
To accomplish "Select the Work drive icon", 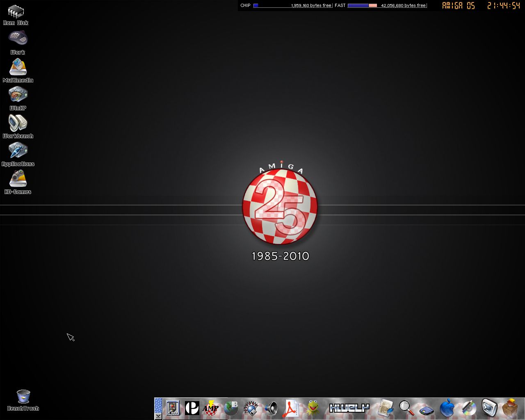I will 18,43.
